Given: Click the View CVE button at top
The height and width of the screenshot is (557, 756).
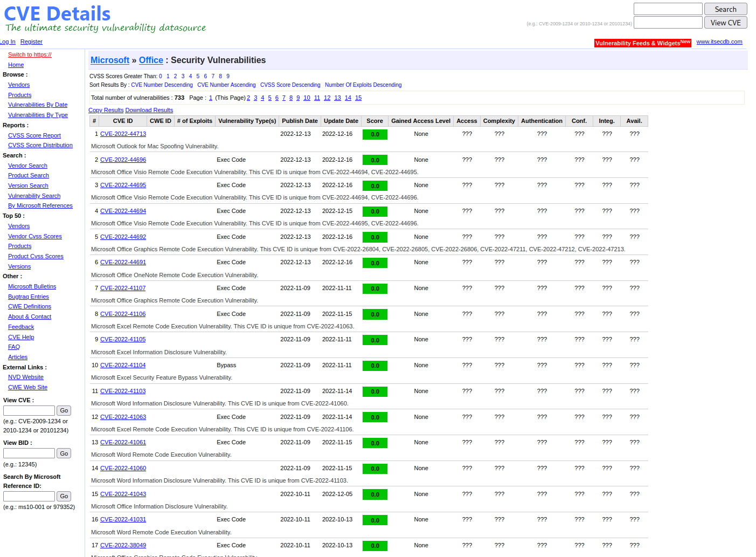Looking at the screenshot, I should click(725, 23).
